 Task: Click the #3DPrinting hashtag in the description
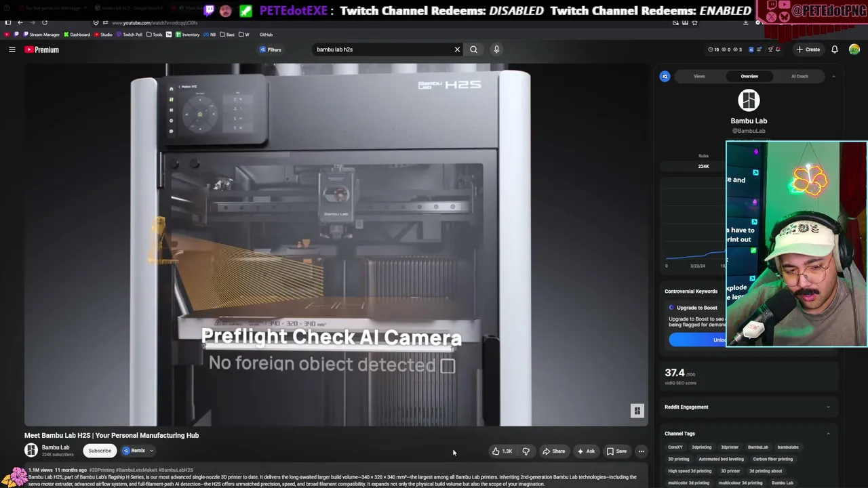[x=102, y=470]
